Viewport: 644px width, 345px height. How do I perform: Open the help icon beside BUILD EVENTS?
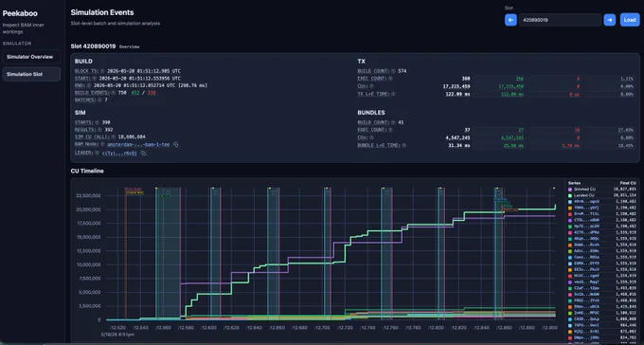coord(114,93)
